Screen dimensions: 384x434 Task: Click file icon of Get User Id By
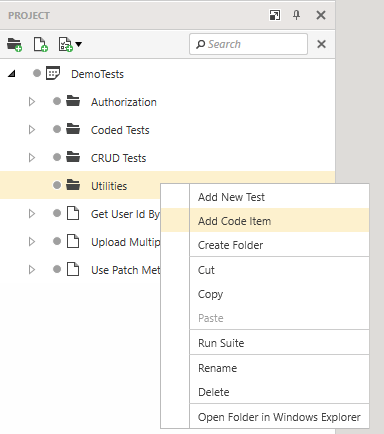pyautogui.click(x=73, y=213)
